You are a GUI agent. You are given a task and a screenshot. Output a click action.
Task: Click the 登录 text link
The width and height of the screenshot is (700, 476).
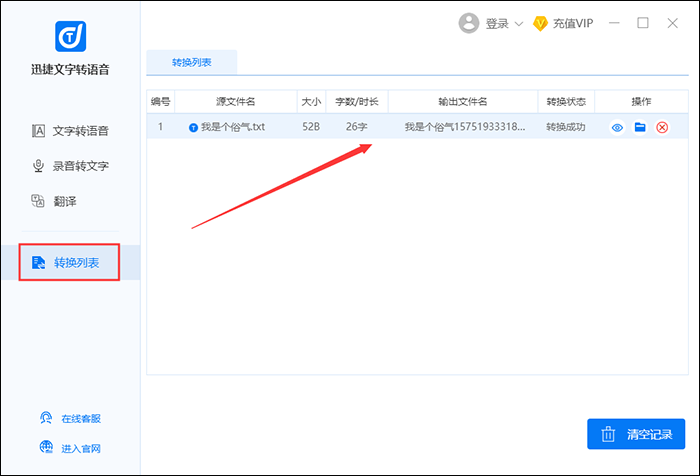(x=497, y=24)
